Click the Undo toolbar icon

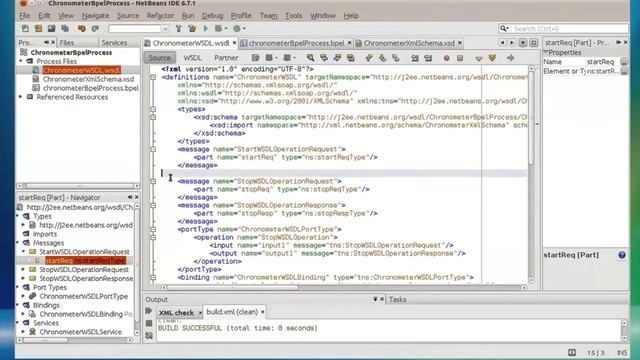tap(82, 29)
